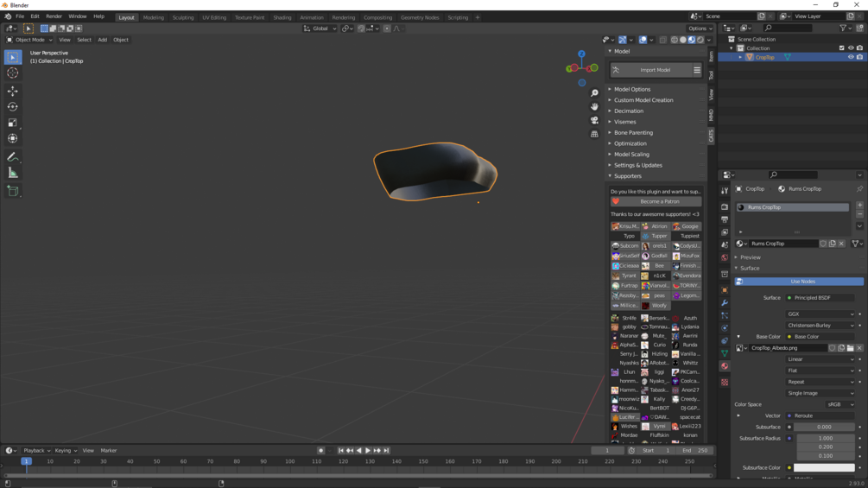Open the Object Data mesh tab icon
868x488 pixels.
[725, 353]
